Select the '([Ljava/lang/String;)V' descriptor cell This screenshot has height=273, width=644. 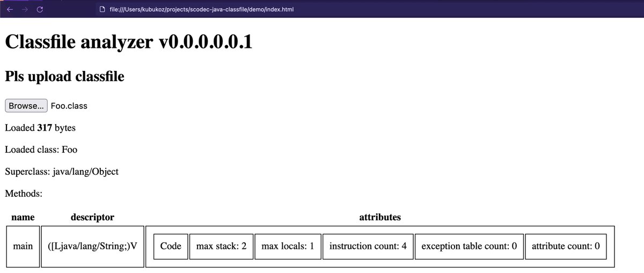pyautogui.click(x=92, y=246)
